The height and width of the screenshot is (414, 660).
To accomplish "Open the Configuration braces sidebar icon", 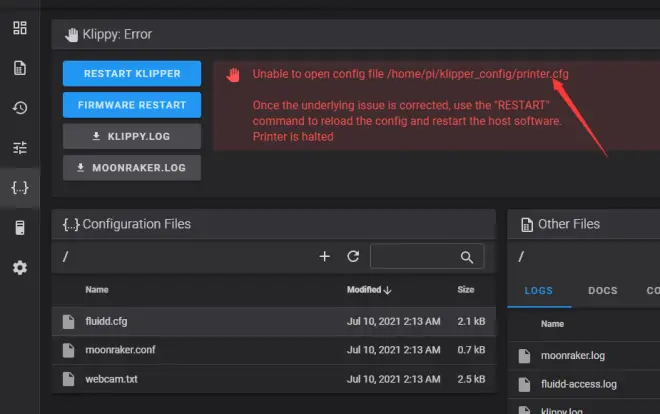I will pos(20,188).
